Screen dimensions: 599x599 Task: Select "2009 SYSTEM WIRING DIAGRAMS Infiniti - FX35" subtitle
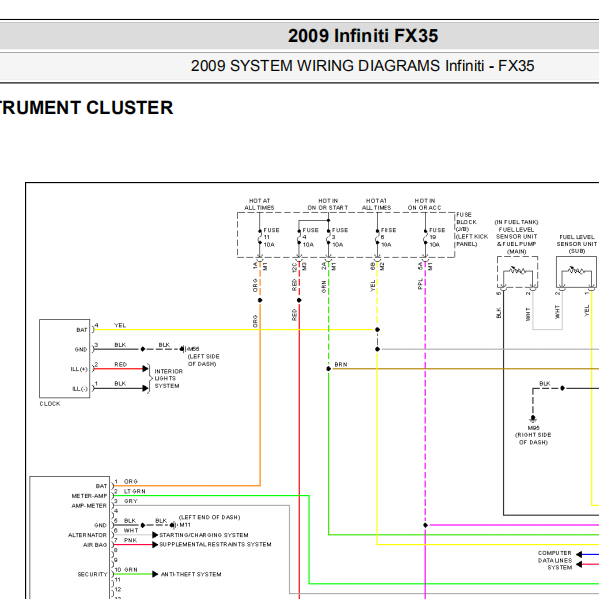362,66
